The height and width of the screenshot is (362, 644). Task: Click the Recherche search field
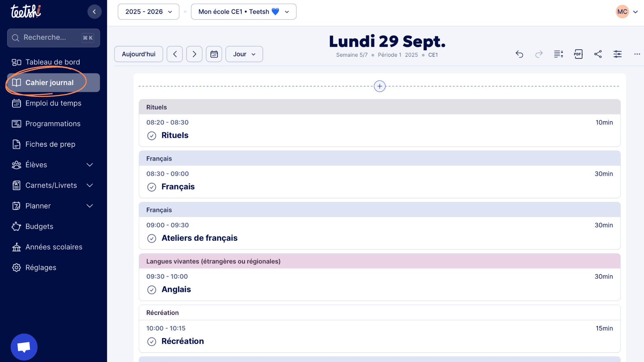(x=50, y=38)
